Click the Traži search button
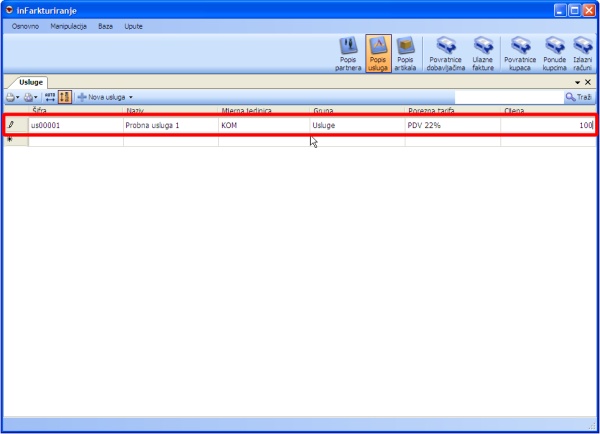Viewport: 600px width, 434px height. (578, 97)
